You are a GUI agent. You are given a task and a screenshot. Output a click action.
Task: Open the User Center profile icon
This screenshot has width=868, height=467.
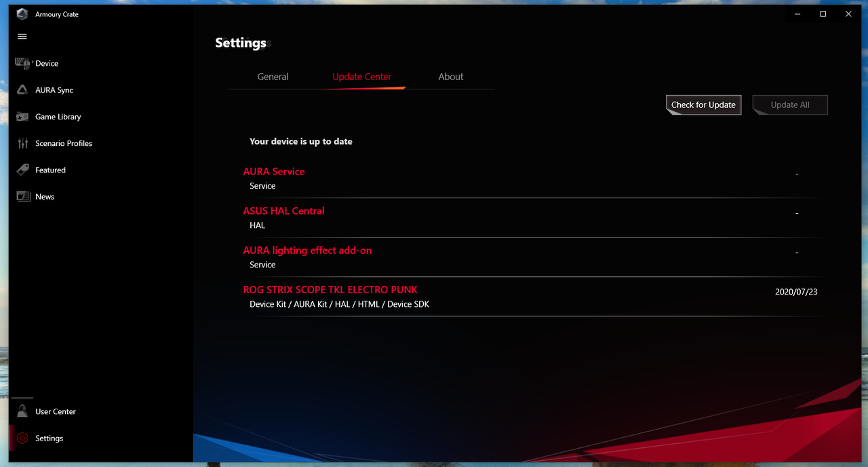click(22, 411)
